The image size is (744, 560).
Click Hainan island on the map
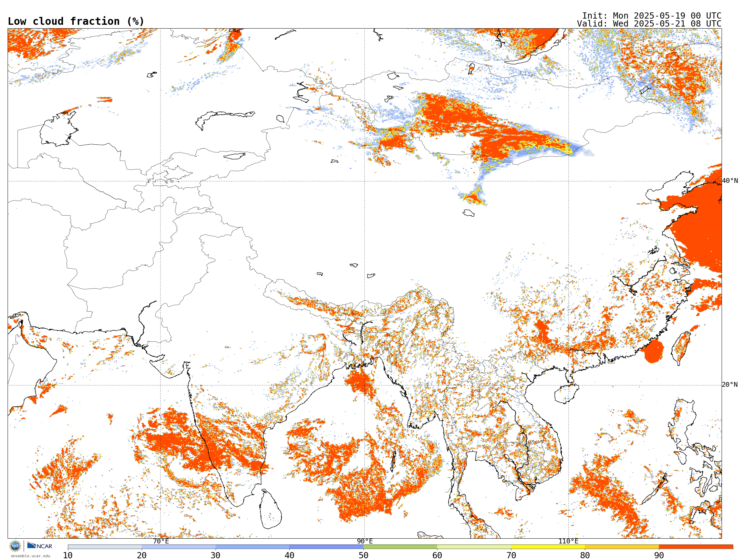coord(567,394)
